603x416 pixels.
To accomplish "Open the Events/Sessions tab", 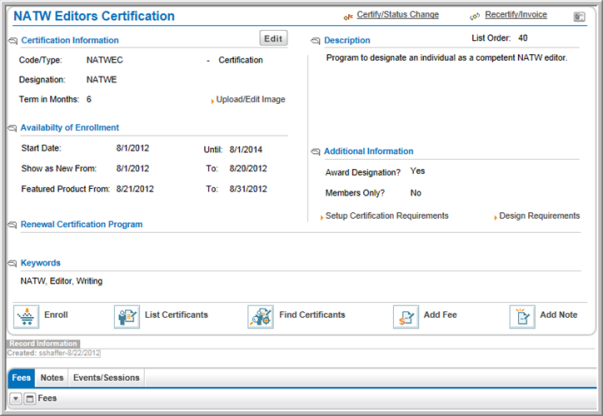I will [x=107, y=378].
